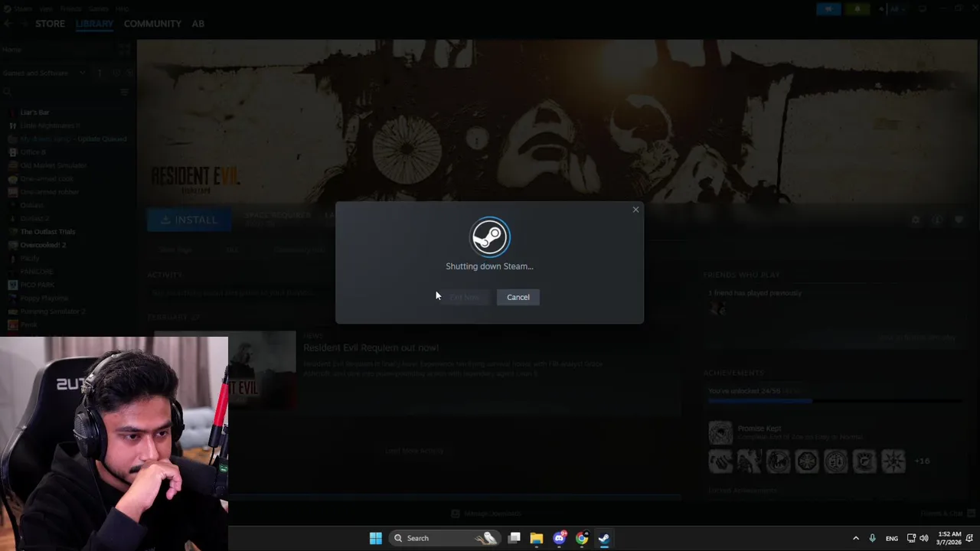Click the back navigation arrow
Screen dimensions: 980x551
pos(7,24)
